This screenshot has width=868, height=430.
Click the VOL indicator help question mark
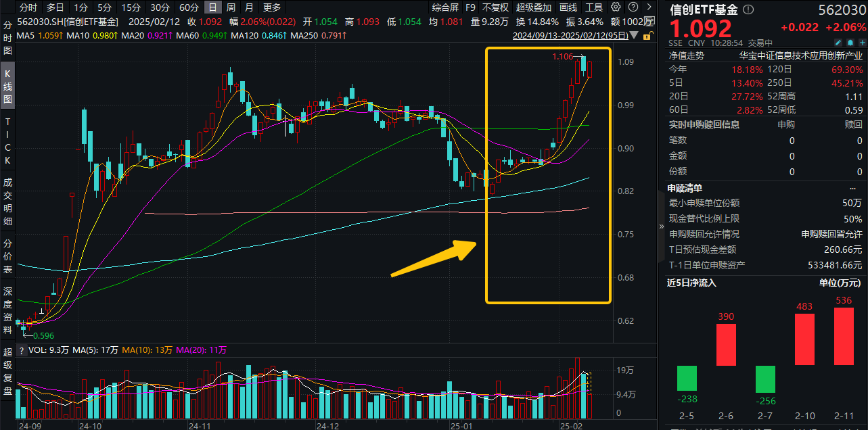pos(22,350)
